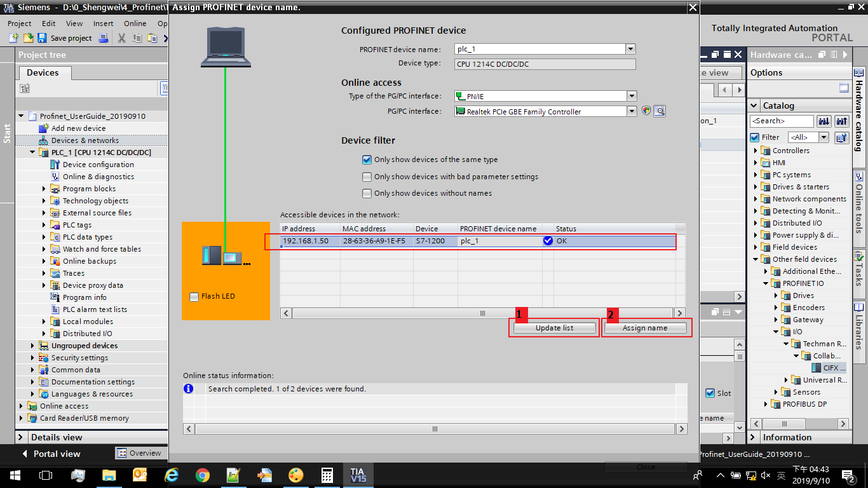Open Calculator from the taskbar

[327, 475]
